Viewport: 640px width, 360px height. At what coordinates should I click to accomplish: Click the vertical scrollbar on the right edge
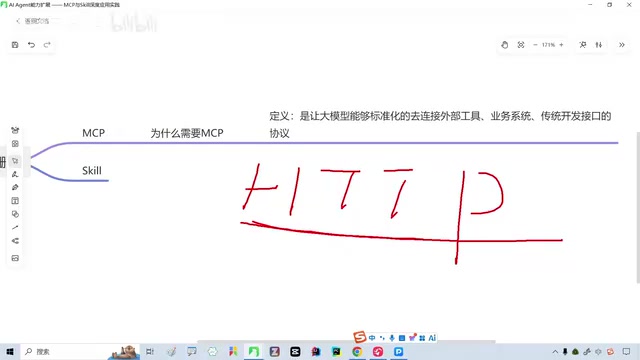pyautogui.click(x=638, y=207)
